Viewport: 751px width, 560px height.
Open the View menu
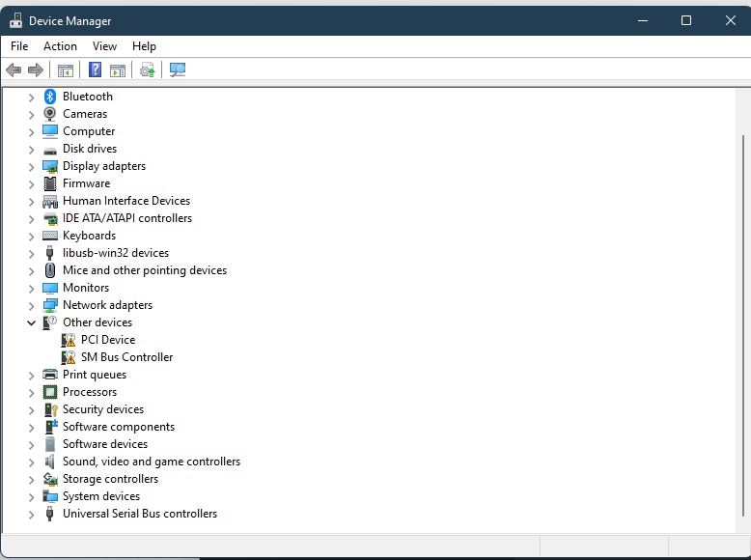104,46
